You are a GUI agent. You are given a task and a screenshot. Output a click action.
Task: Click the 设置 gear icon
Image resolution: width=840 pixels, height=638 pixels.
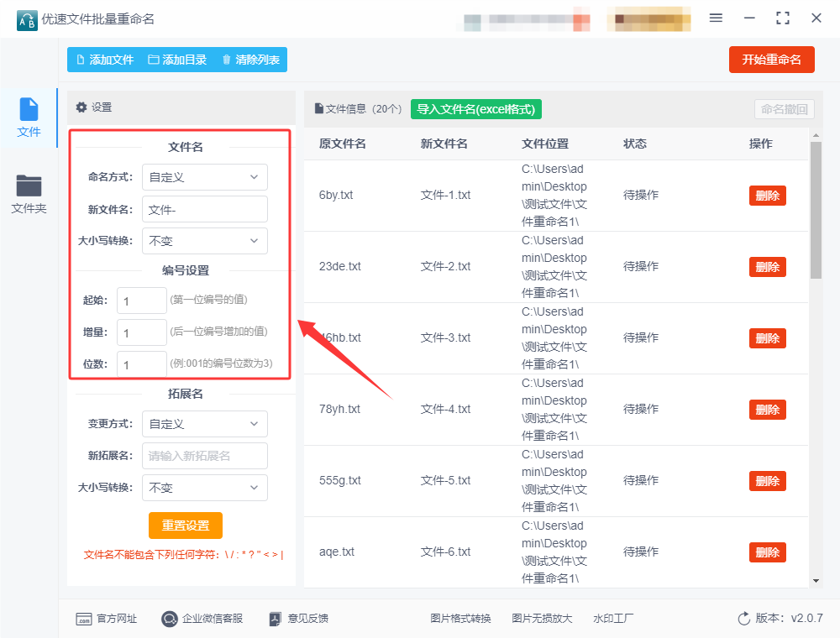(x=81, y=107)
